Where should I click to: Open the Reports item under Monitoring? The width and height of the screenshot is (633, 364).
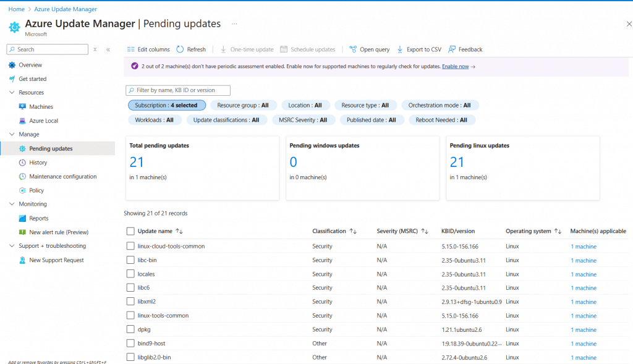38,218
